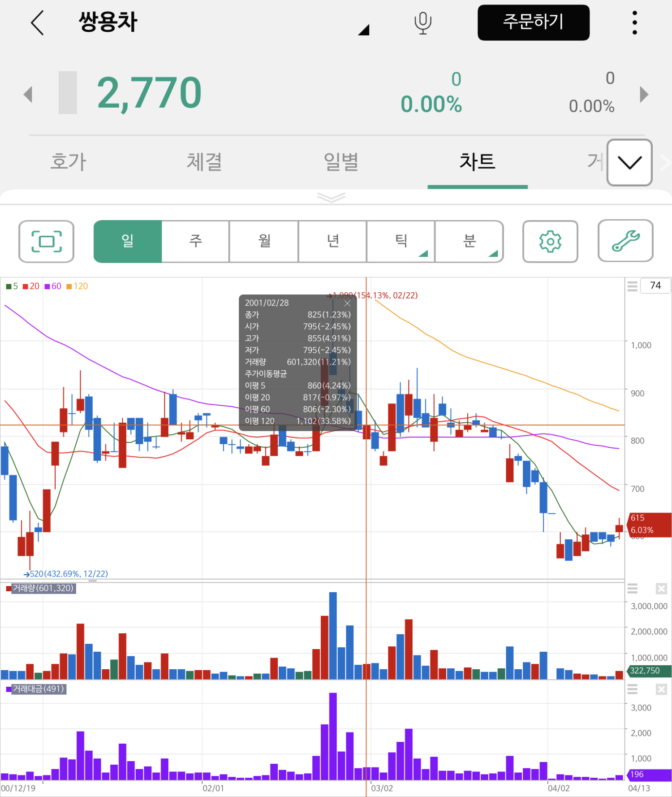The height and width of the screenshot is (797, 672).
Task: Open 거래대금 panel menu lines icon
Action: (632, 689)
